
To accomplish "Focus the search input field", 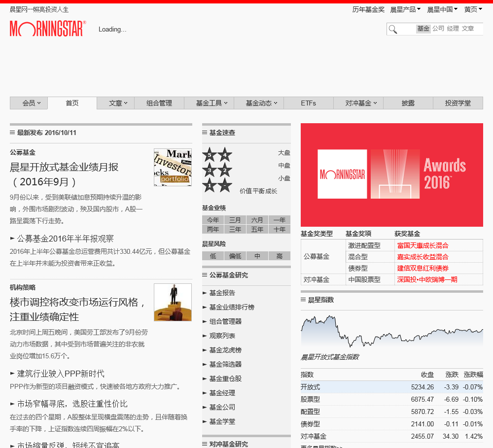I will point(407,29).
